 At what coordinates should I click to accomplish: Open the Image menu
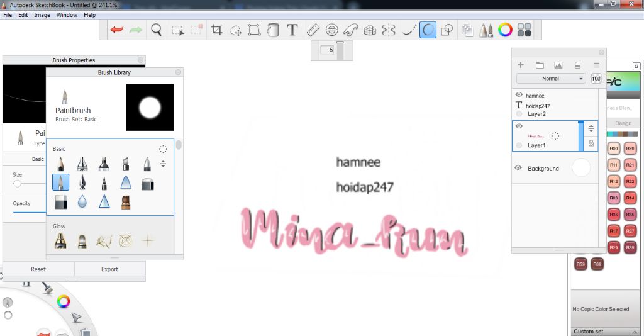point(42,15)
